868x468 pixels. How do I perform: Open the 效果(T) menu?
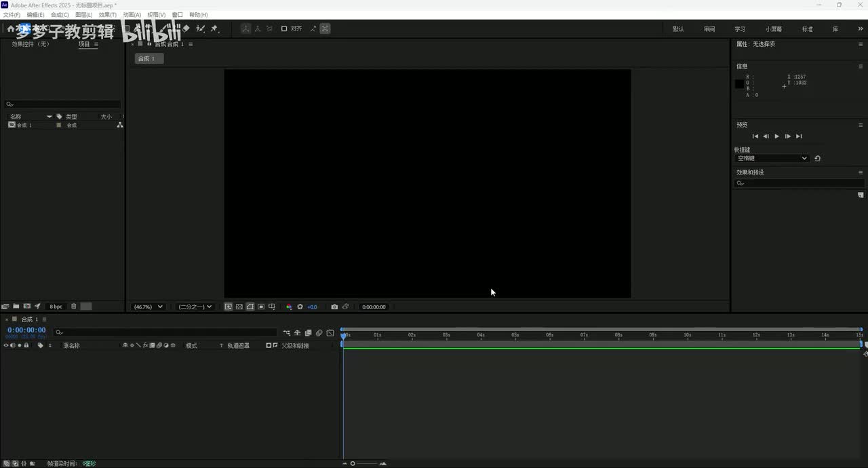(x=107, y=14)
